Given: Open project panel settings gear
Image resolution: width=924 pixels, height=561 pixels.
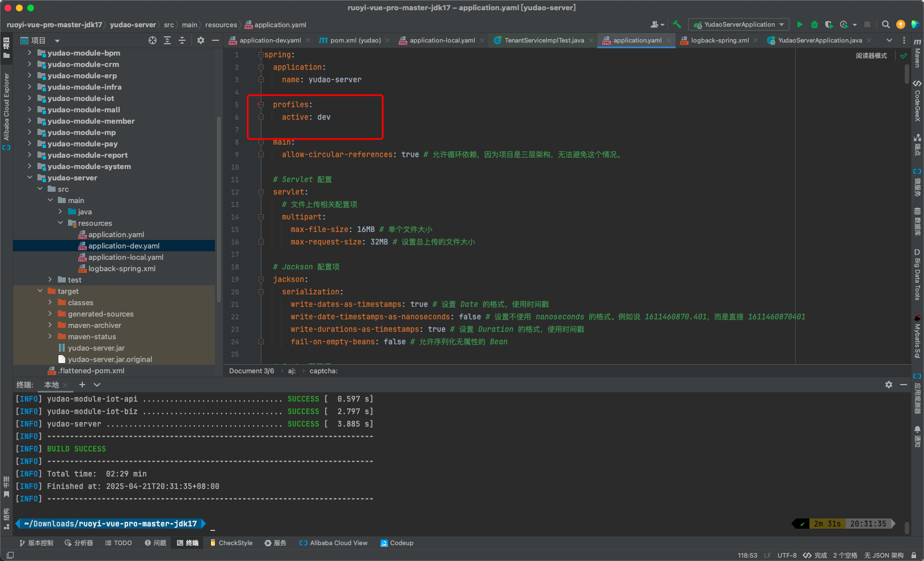Looking at the screenshot, I should tap(201, 40).
